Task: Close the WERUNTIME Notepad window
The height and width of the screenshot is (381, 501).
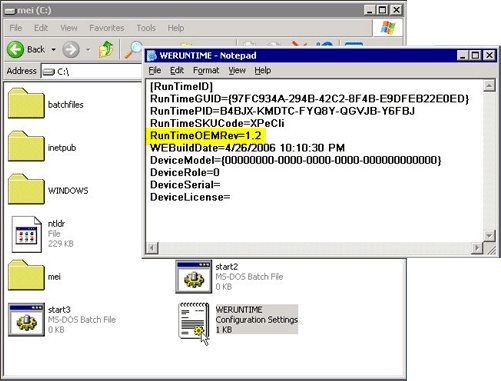Action: 489,55
